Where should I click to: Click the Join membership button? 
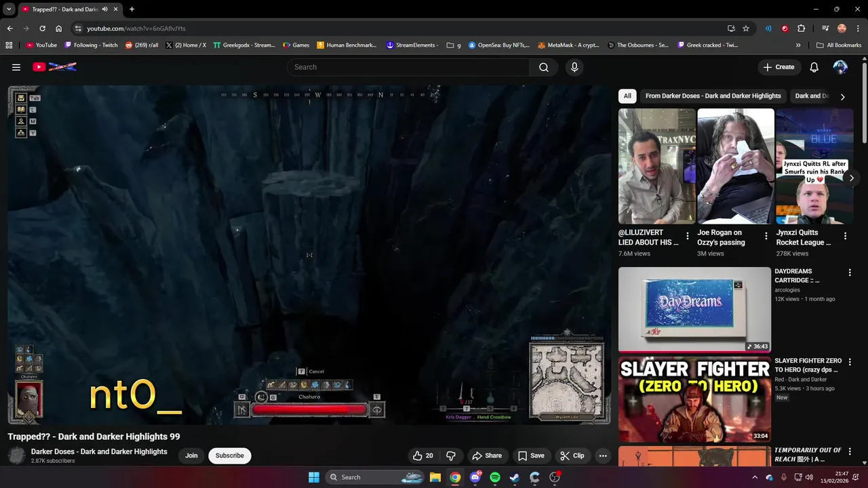tap(191, 455)
